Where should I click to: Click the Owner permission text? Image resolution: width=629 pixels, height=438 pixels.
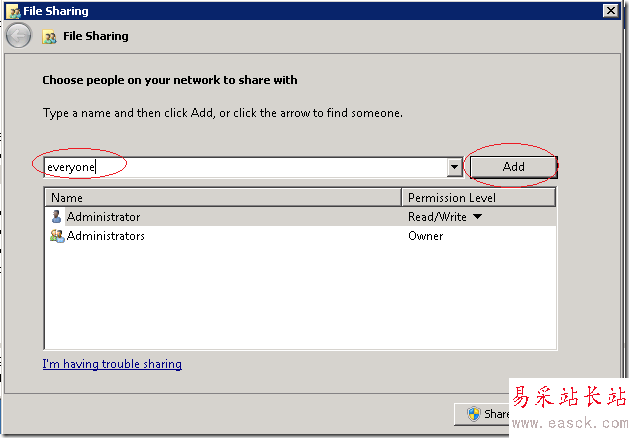[x=426, y=236]
